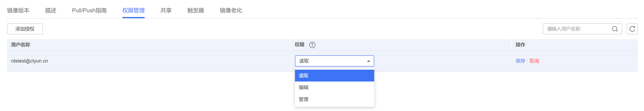
Task: Switch to the 描述 tab
Action: pyautogui.click(x=51, y=10)
